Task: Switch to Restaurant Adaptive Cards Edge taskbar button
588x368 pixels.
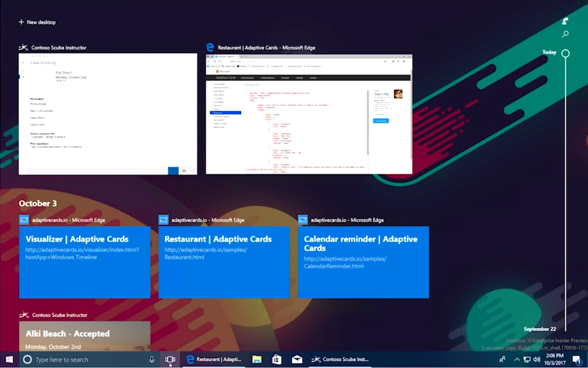Action: 214,359
